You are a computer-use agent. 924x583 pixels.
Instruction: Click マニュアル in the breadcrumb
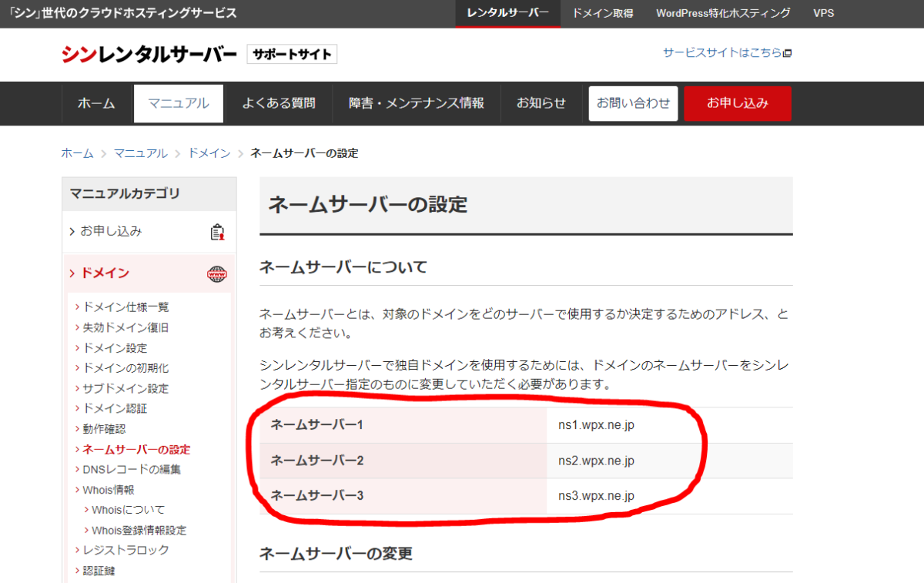141,153
